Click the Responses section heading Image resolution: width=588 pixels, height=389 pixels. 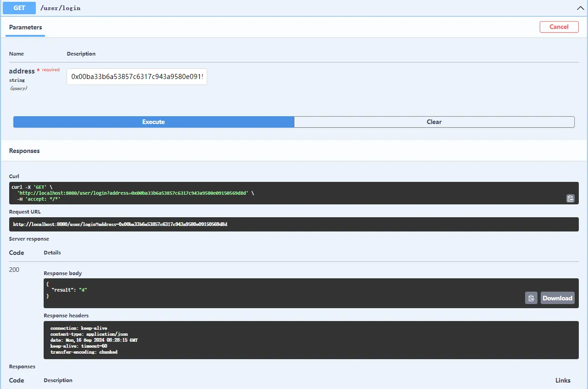click(x=24, y=151)
